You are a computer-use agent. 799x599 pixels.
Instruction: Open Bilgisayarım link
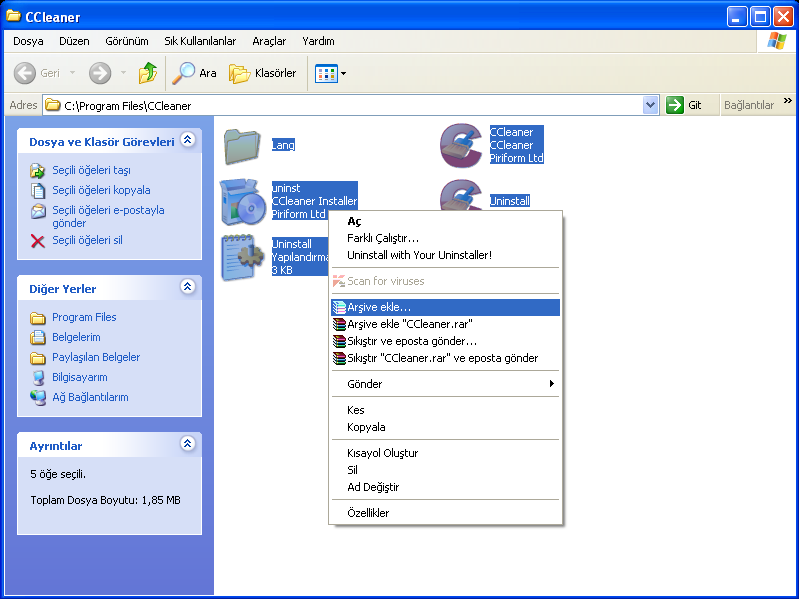(79, 377)
